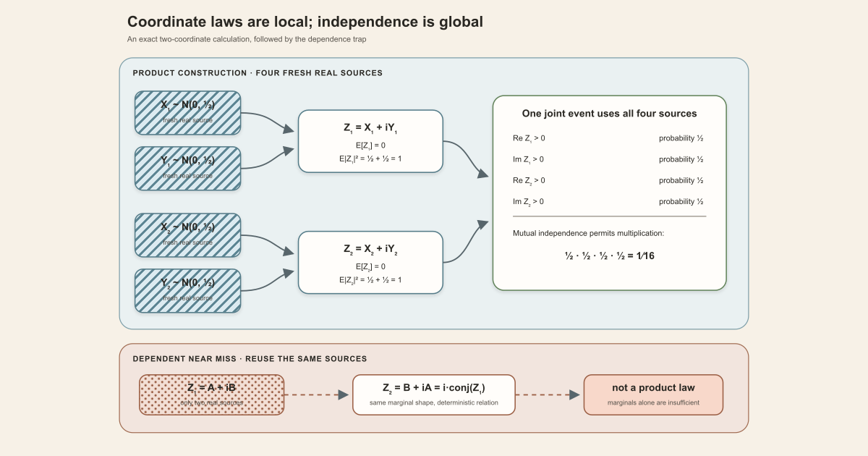Select the 'Re Z₁ > 0' probability row
868x456 pixels.
[x=609, y=138]
